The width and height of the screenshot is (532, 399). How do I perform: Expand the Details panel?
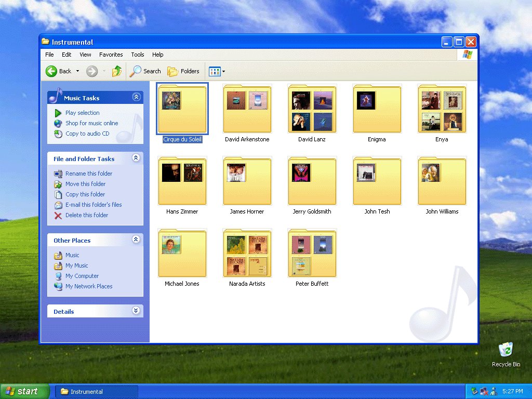tap(136, 311)
